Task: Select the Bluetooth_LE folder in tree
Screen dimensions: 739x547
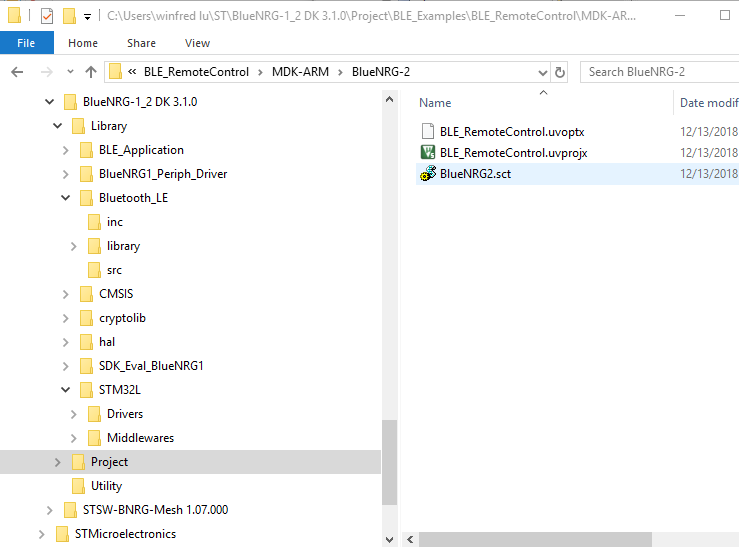Action: pos(133,198)
